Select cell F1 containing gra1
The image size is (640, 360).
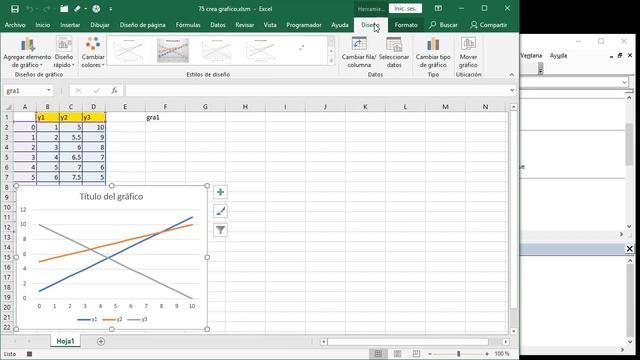coord(165,117)
